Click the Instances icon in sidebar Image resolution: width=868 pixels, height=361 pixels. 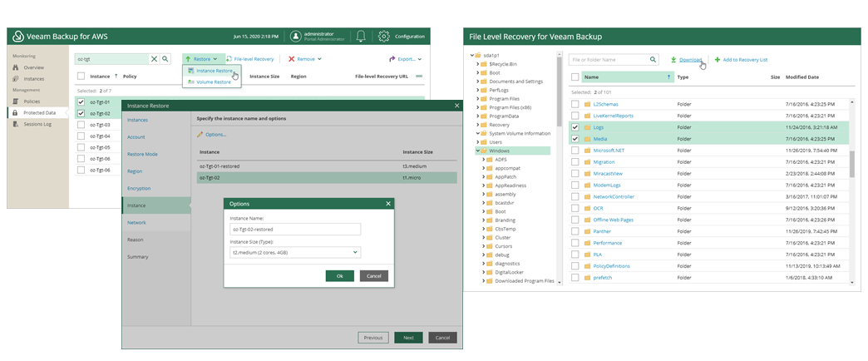click(16, 79)
